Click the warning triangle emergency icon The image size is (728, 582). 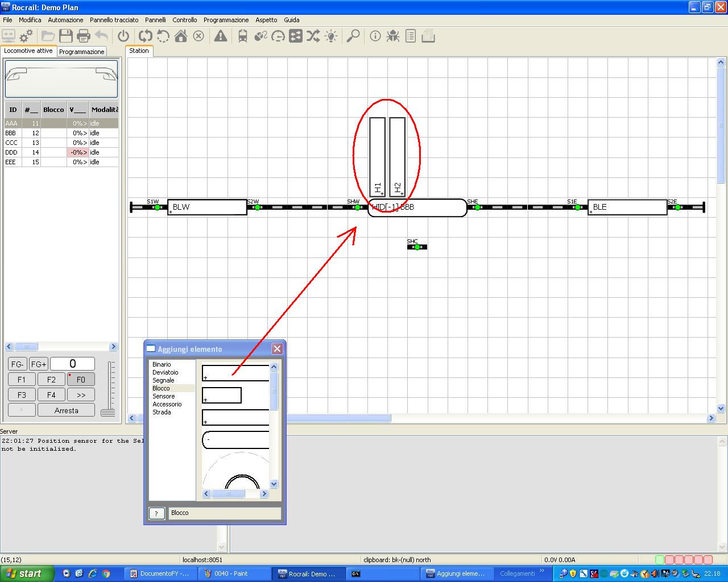(x=221, y=36)
